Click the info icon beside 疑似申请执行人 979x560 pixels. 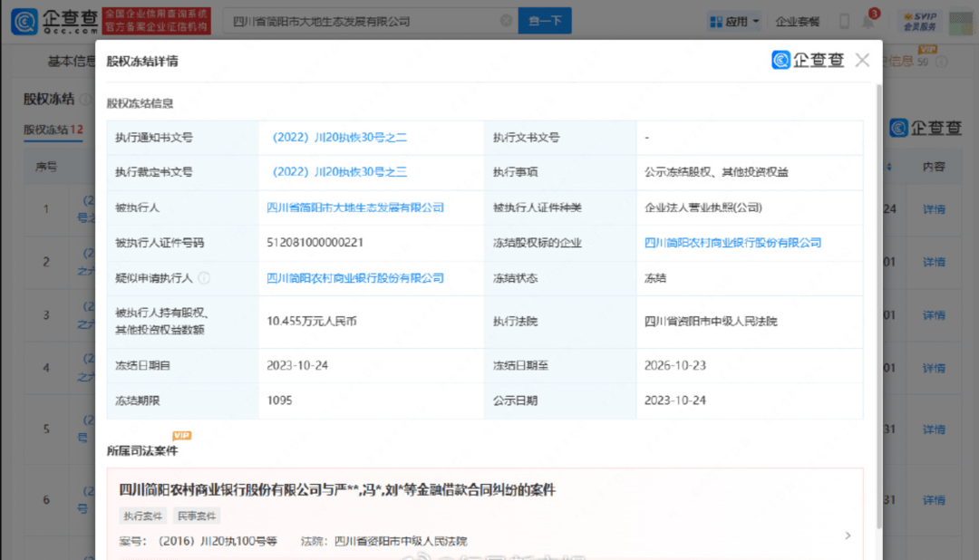[x=204, y=278]
